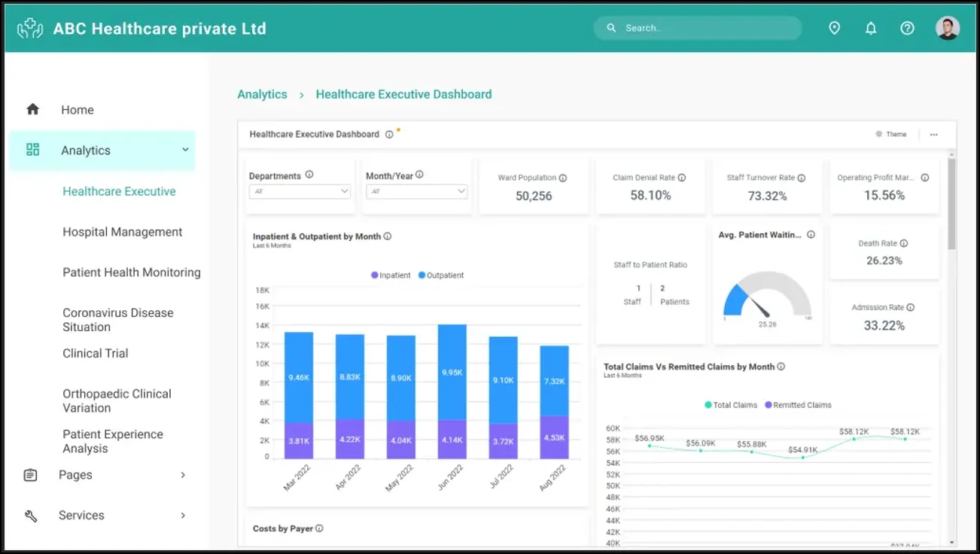Click the Claim Denial Rate value 58.10%

pos(650,195)
